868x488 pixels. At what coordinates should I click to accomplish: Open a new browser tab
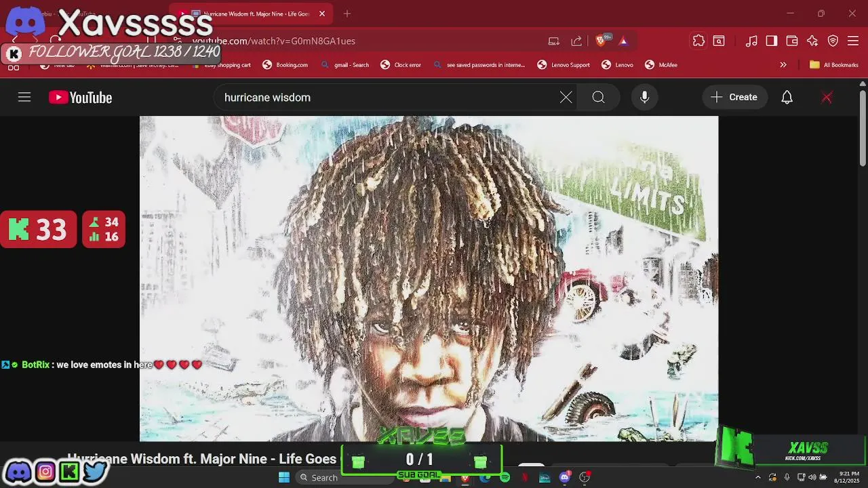tap(347, 14)
